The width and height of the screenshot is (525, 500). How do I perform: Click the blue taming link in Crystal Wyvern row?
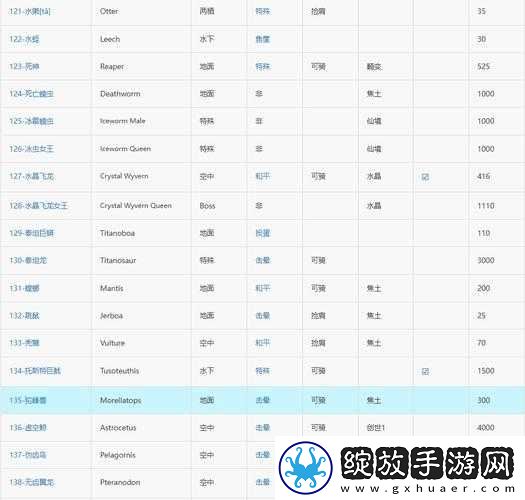coord(263,176)
